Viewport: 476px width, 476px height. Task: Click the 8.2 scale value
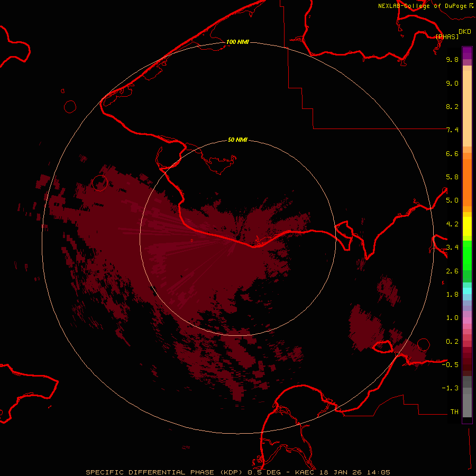click(452, 106)
